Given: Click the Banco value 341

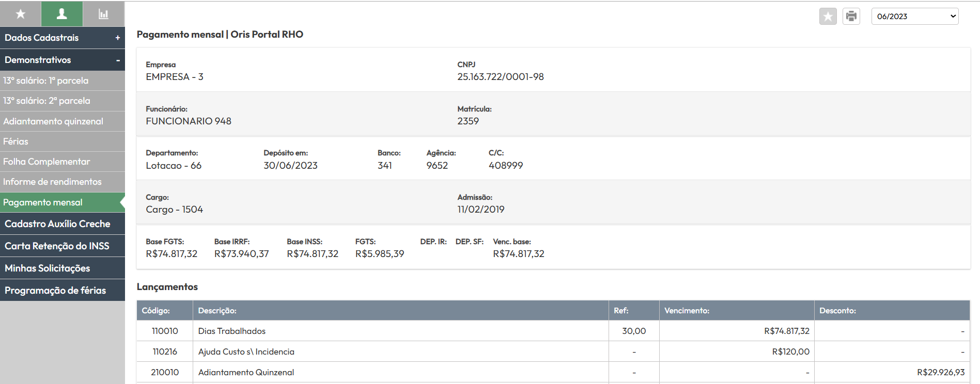Looking at the screenshot, I should click(x=385, y=166).
